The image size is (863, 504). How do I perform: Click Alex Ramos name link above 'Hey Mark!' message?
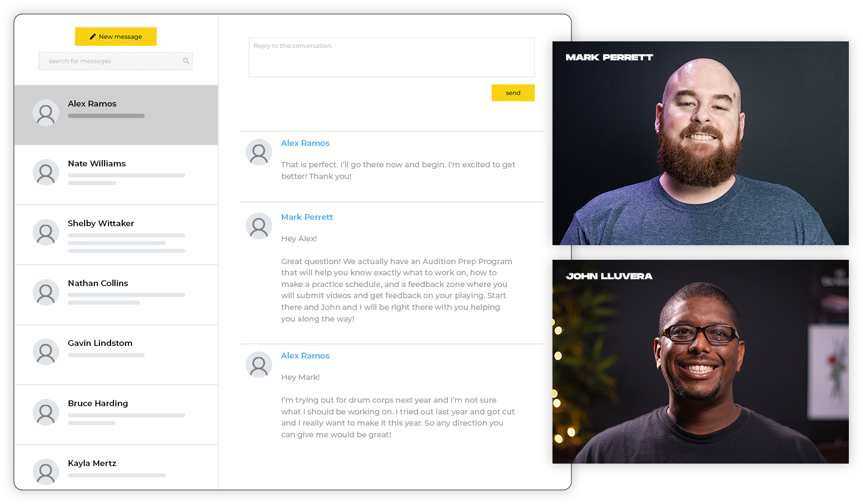pyautogui.click(x=305, y=356)
